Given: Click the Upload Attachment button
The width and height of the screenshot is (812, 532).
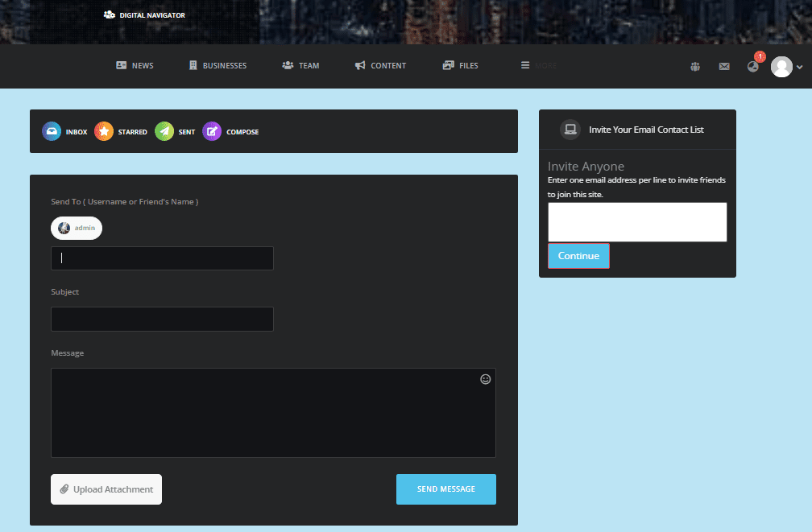Looking at the screenshot, I should point(106,489).
